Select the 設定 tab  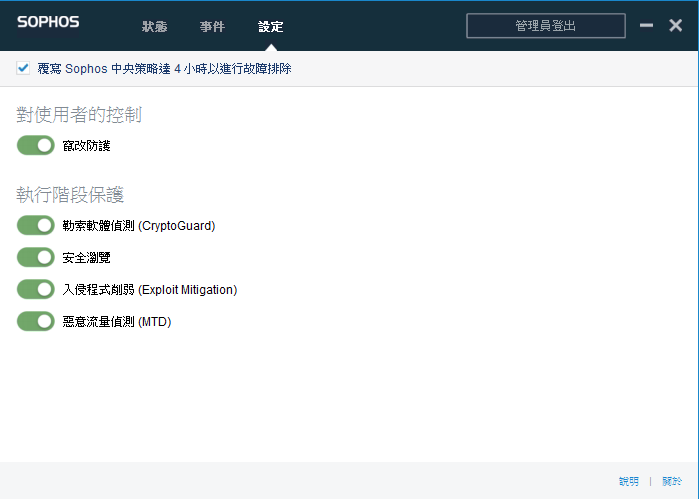(270, 26)
